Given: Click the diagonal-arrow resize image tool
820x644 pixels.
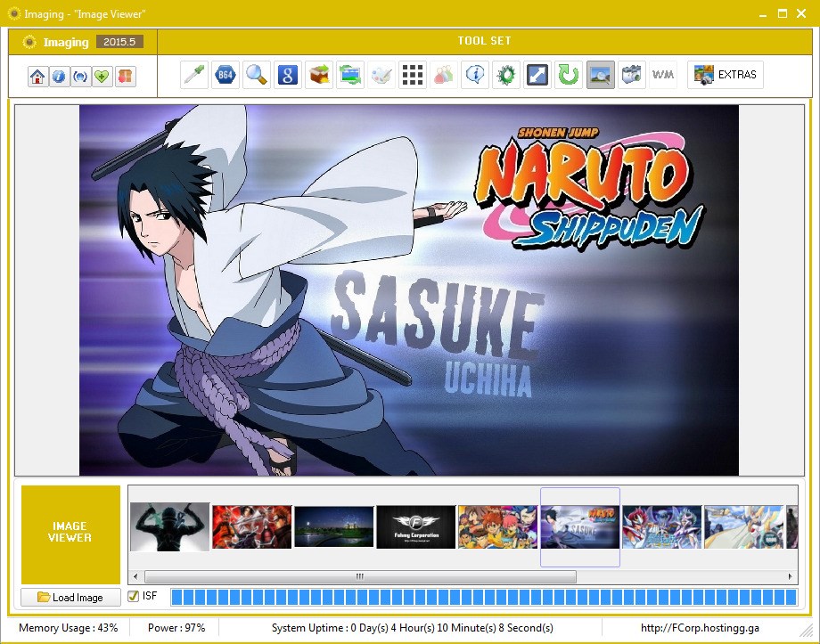Looking at the screenshot, I should [537, 75].
